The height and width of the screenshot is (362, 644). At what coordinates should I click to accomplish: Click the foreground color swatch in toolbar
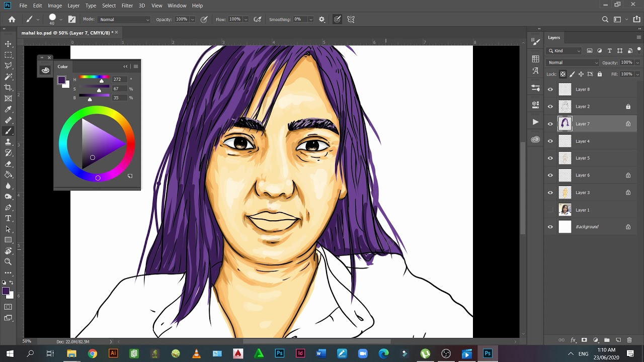(x=6, y=291)
